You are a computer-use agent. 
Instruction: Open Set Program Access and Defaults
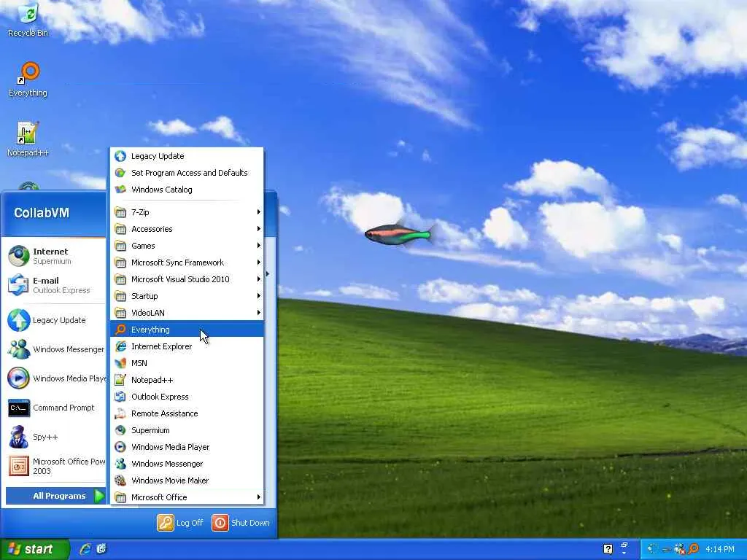187,173
